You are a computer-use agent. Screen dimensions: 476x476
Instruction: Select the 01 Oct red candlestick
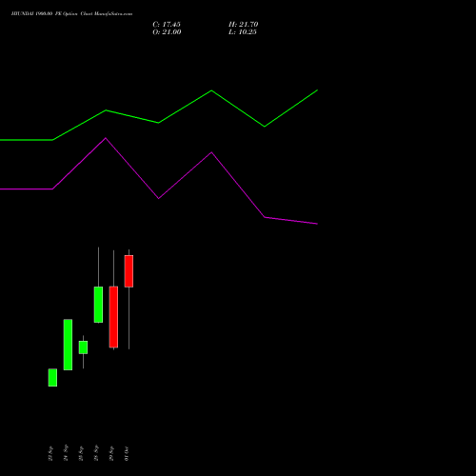click(129, 271)
